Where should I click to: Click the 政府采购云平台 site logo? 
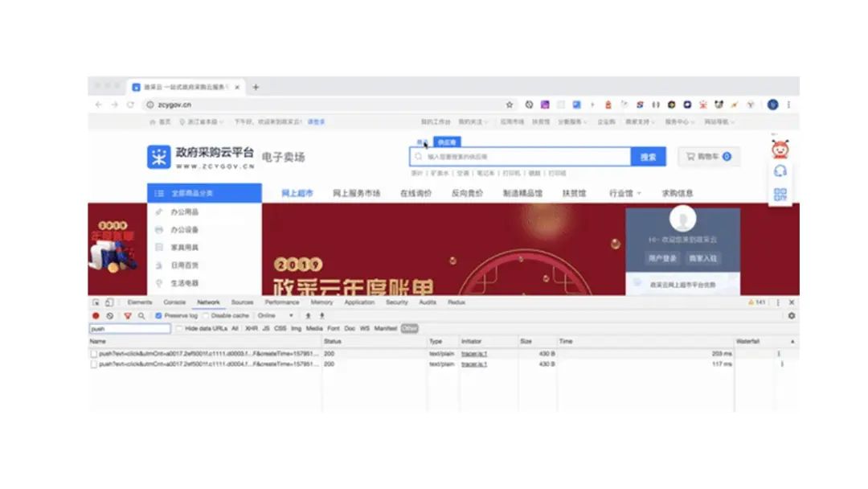pos(200,158)
